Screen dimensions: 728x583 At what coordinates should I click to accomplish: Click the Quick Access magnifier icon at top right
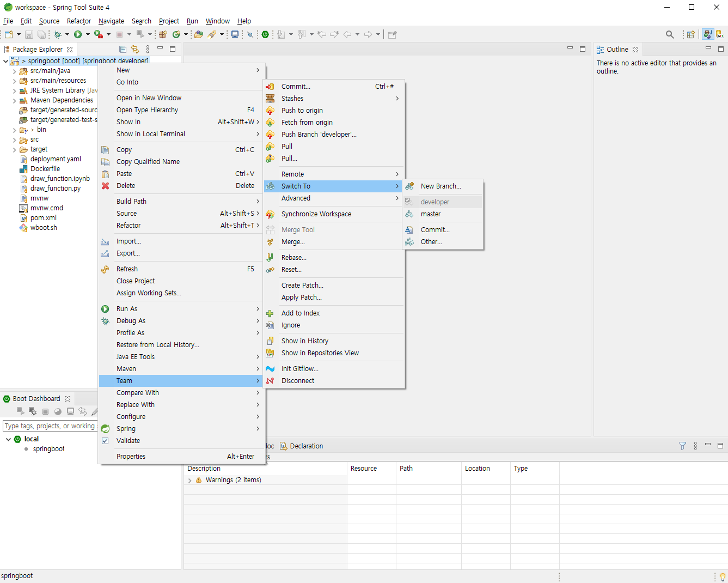tap(670, 34)
